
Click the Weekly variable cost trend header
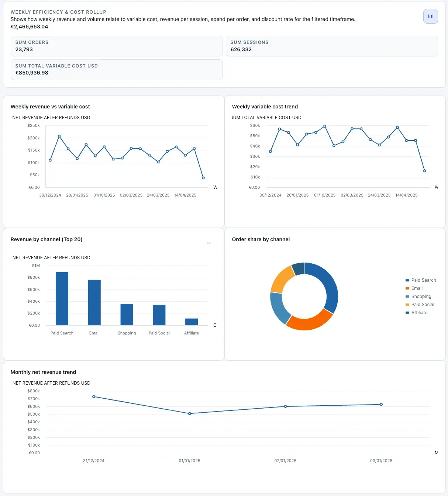pos(265,107)
